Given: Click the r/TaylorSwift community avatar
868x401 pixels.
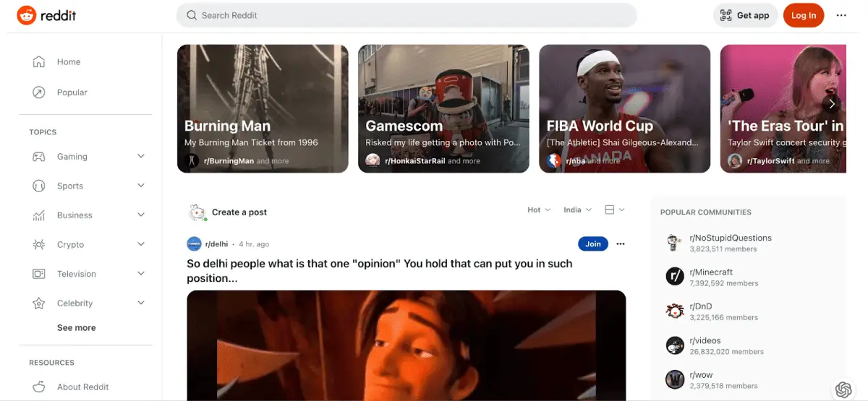Looking at the screenshot, I should 735,160.
